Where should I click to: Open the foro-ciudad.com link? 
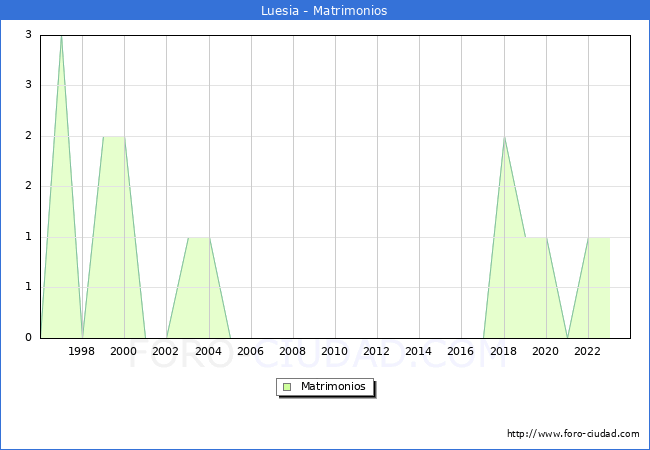point(573,434)
